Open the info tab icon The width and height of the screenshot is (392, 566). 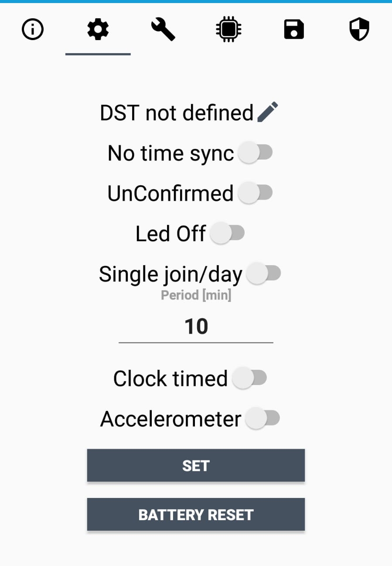point(33,31)
